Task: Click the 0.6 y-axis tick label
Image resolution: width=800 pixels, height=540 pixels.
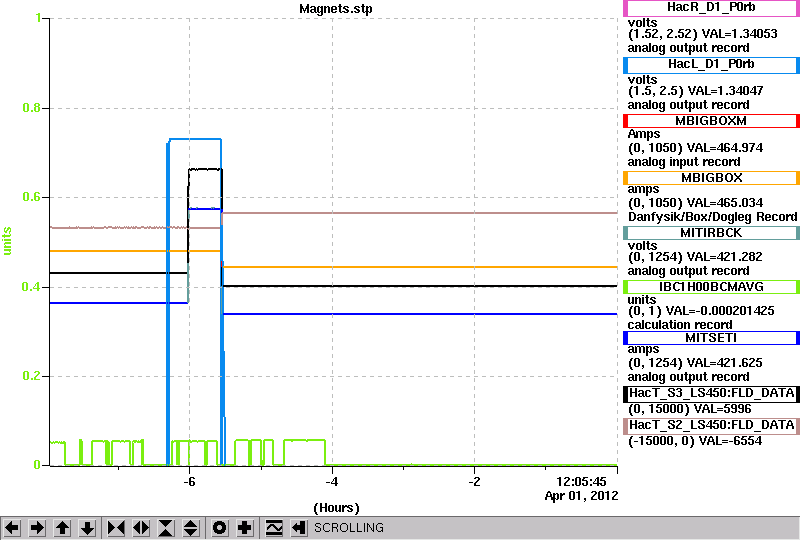Action: coord(32,197)
